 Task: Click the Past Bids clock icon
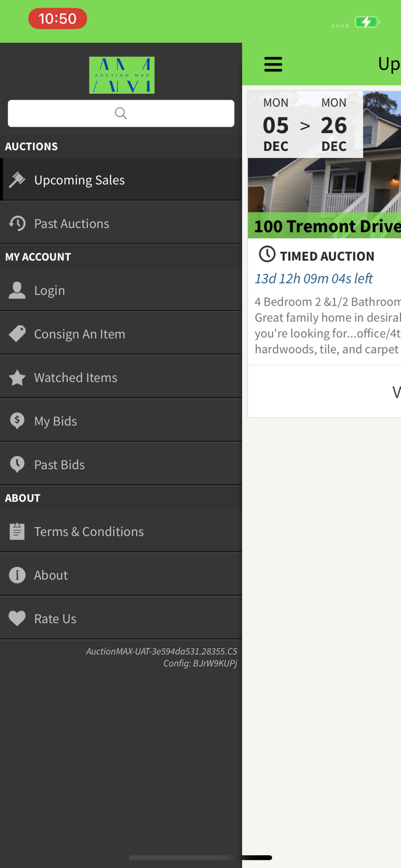[17, 464]
